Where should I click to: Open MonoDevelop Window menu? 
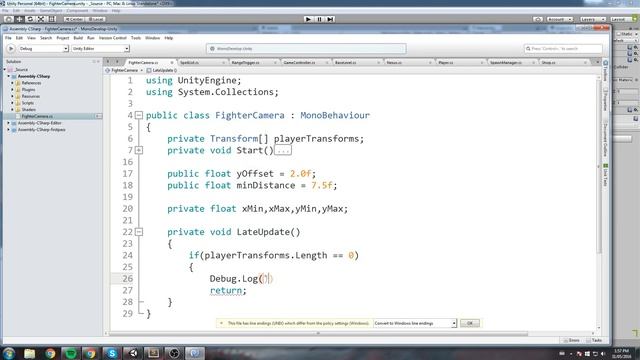tap(153, 38)
